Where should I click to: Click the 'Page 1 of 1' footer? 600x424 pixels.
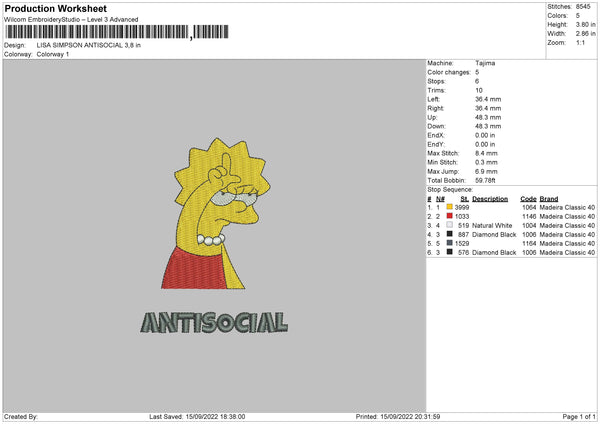tap(579, 417)
